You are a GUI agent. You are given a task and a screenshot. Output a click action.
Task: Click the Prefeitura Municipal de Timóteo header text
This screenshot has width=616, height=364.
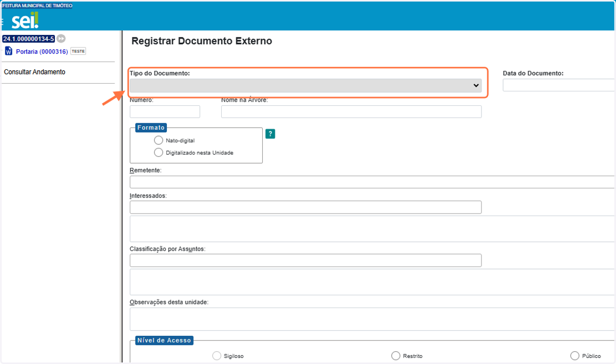pos(36,6)
